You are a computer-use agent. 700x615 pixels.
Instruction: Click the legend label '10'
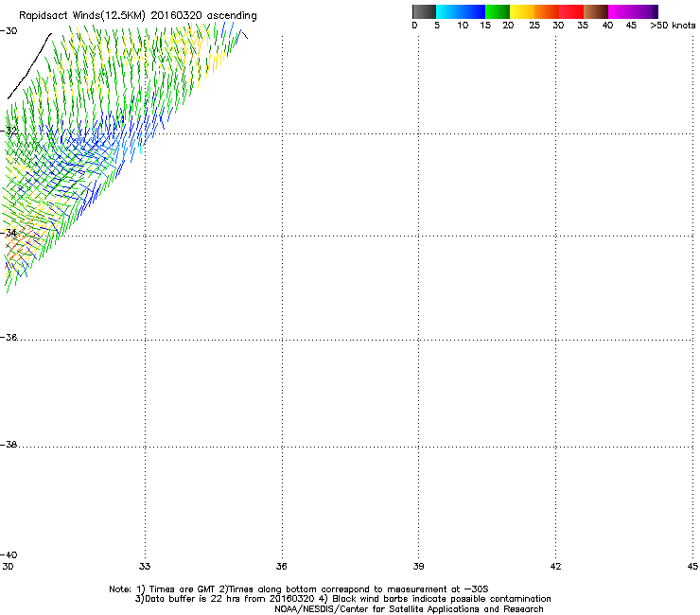[x=463, y=26]
